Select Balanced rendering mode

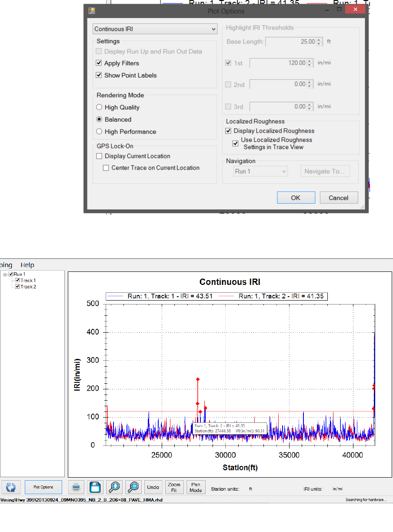(99, 120)
